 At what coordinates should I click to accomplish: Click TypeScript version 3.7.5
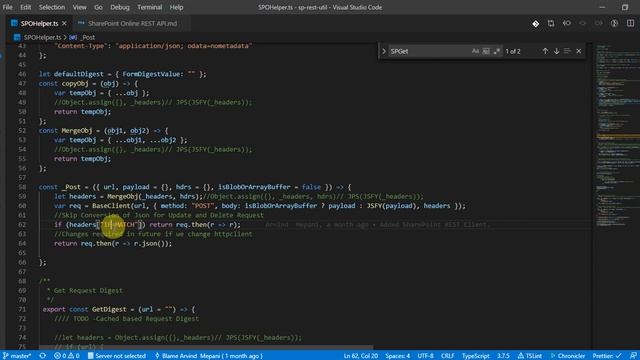pos(503,356)
